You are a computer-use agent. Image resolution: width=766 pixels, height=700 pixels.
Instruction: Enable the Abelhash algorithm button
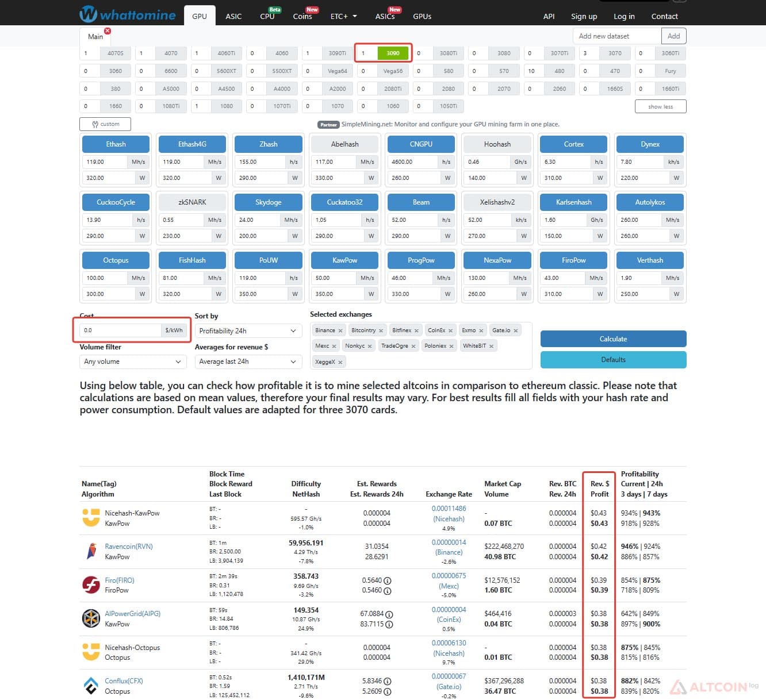[344, 144]
